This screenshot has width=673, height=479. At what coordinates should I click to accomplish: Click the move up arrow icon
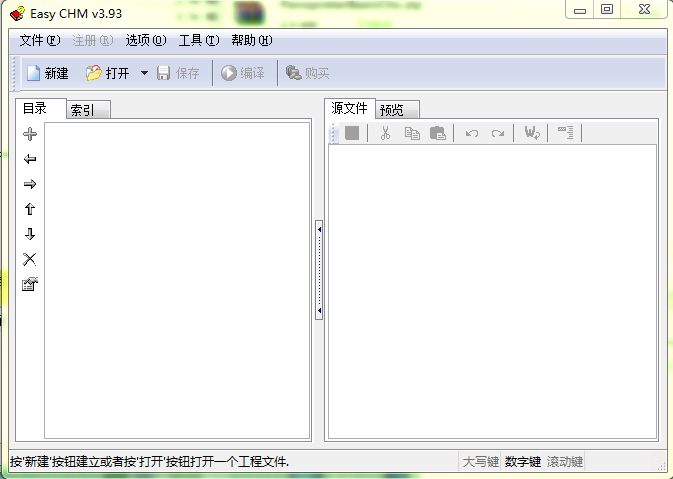30,209
